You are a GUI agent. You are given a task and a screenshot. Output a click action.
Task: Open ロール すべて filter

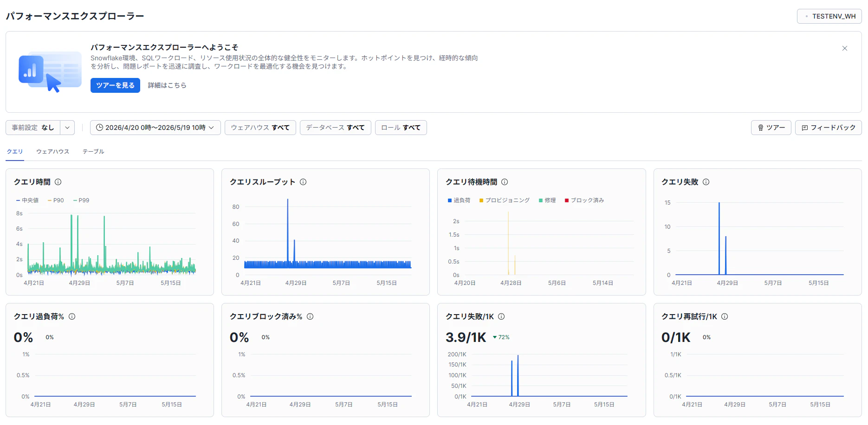tap(401, 128)
